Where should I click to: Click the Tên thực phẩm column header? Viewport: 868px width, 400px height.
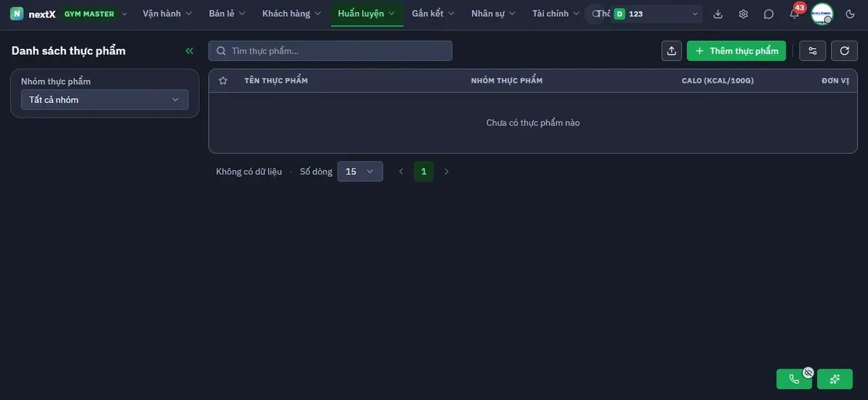[276, 81]
